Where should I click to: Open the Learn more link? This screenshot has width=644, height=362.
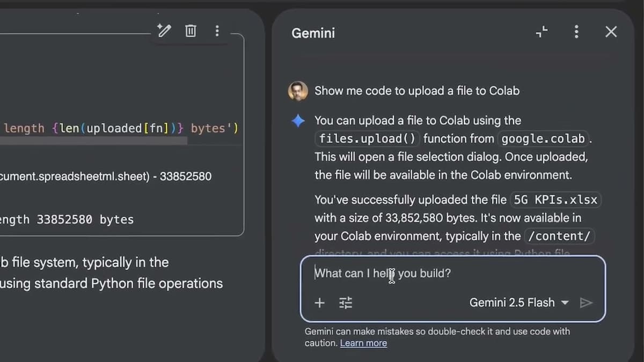(363, 343)
